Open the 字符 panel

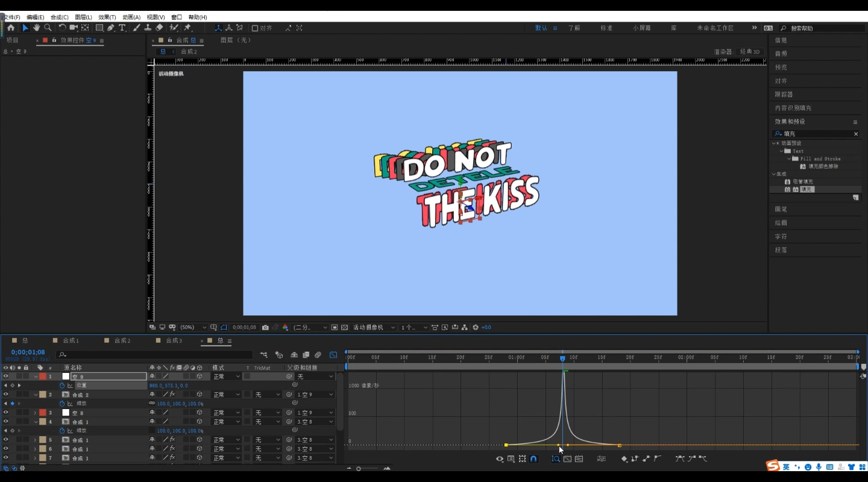coord(781,236)
